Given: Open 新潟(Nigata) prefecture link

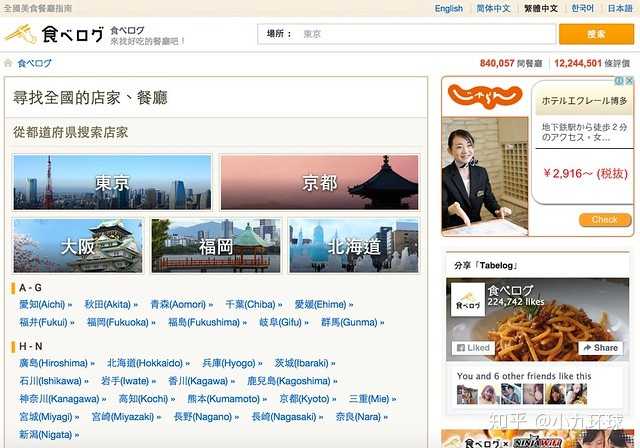Looking at the screenshot, I should (49, 435).
